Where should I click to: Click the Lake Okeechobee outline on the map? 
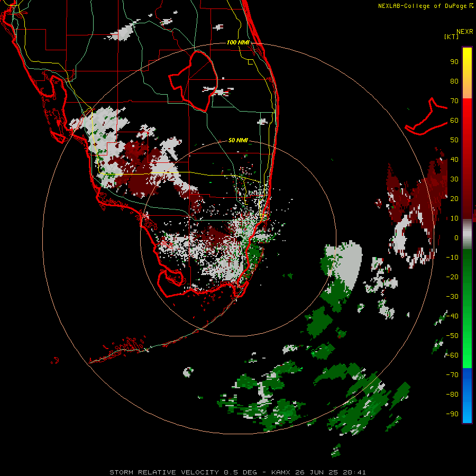(x=194, y=81)
